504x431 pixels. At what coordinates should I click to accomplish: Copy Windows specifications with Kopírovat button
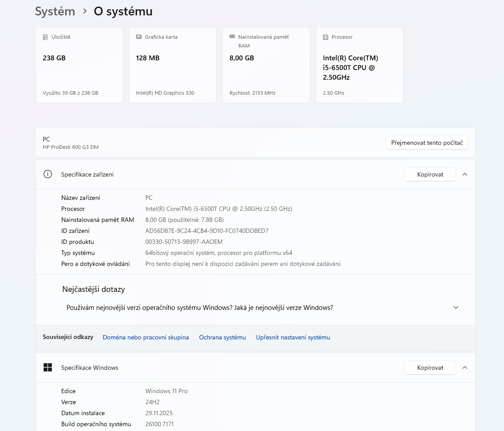(430, 368)
